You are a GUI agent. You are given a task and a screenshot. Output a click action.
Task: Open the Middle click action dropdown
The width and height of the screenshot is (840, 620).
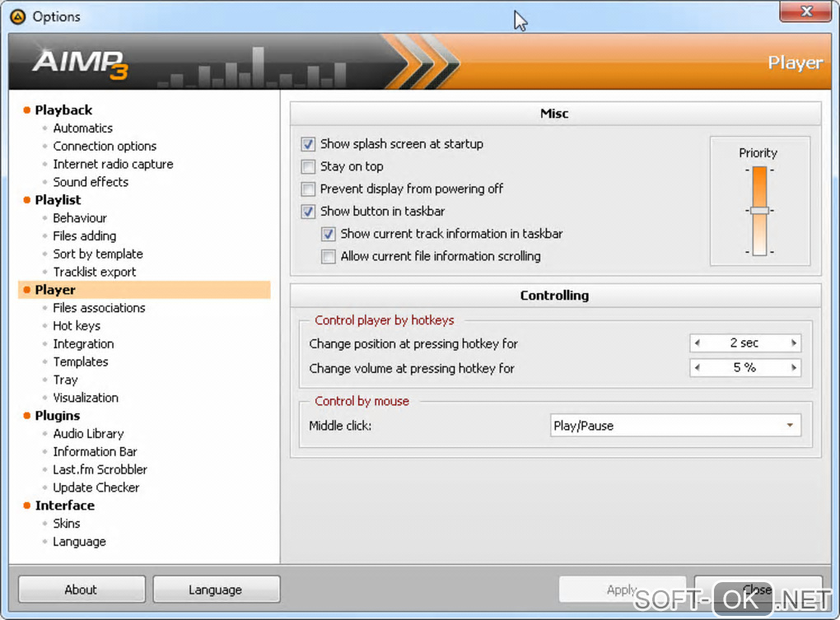coord(675,426)
